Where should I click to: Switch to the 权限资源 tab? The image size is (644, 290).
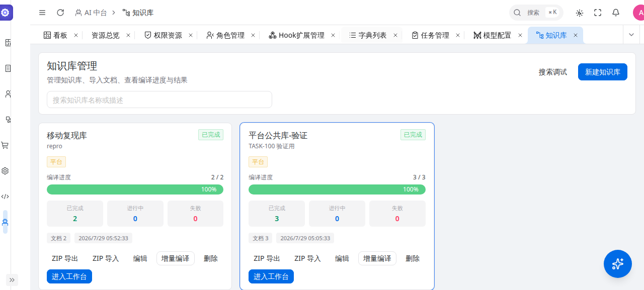163,35
